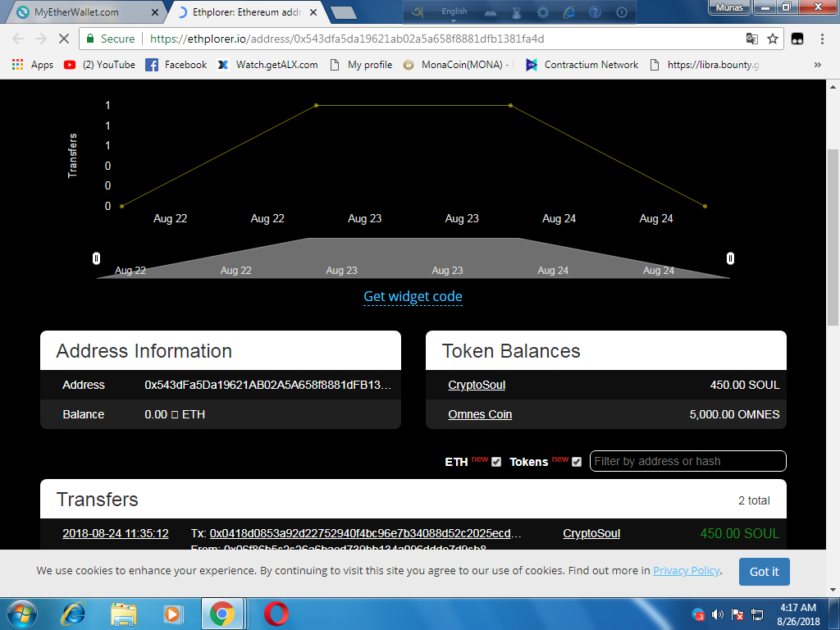Open the Facebook bookmark
The width and height of the screenshot is (840, 630).
[176, 65]
